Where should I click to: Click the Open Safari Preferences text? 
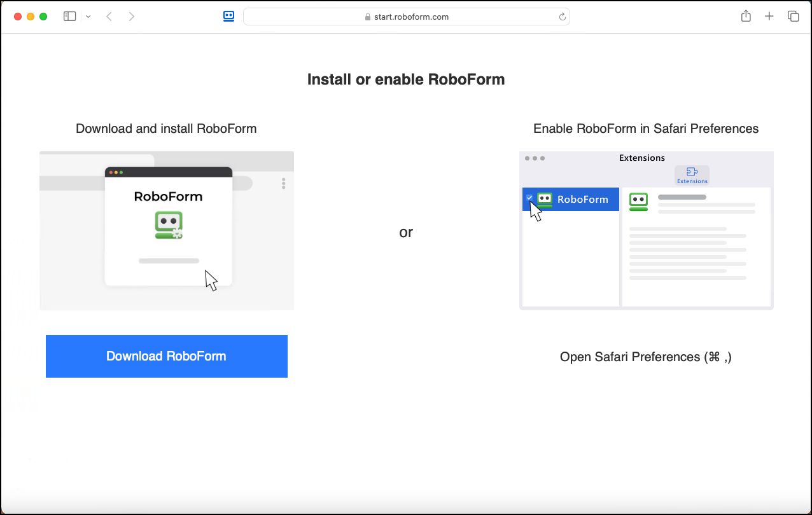click(x=646, y=357)
